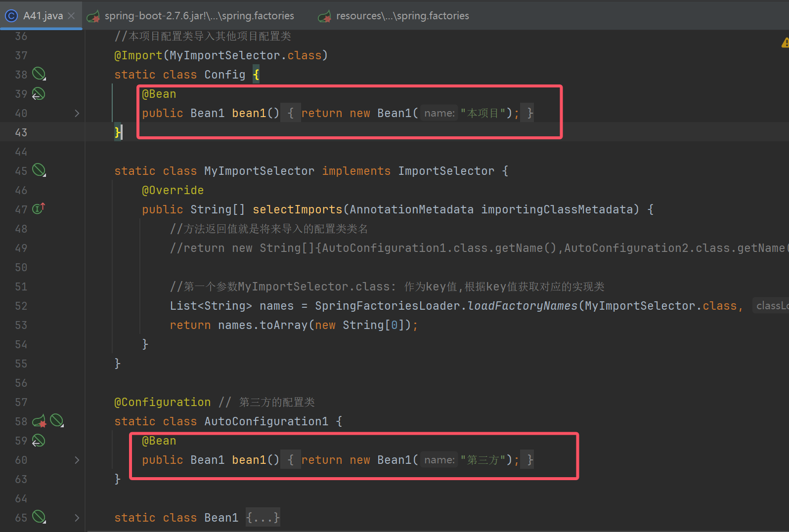Expand folded method on line 40
Viewport: 789px width, 532px height.
pyautogui.click(x=77, y=113)
